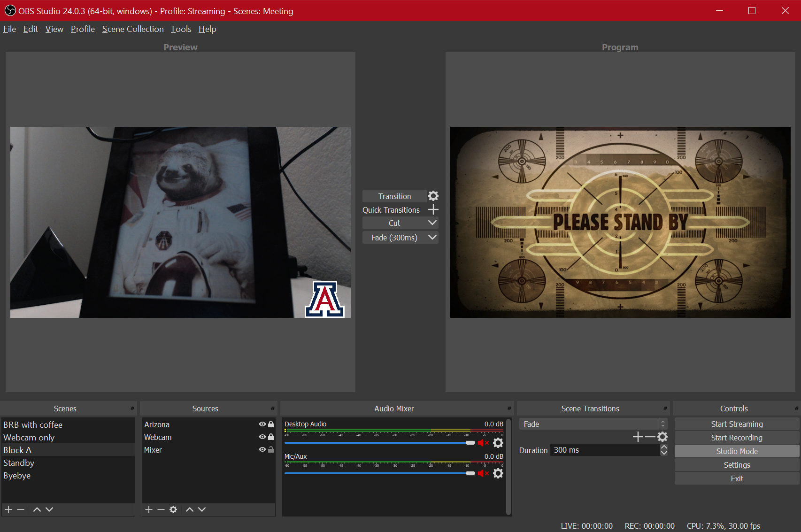Add a quick transition with the plus icon
The width and height of the screenshot is (801, 532).
tap(433, 209)
